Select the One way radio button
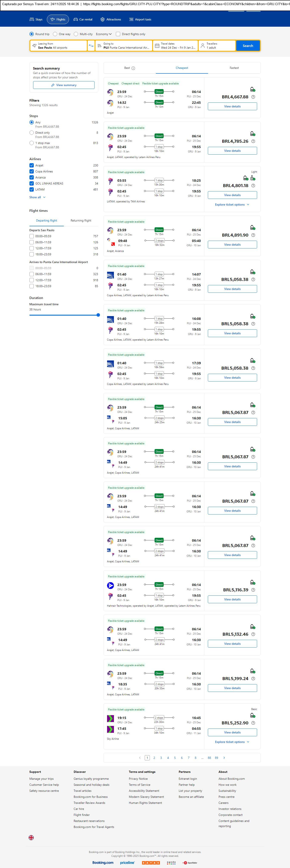Viewport: 290px width, 868px height. coord(55,34)
